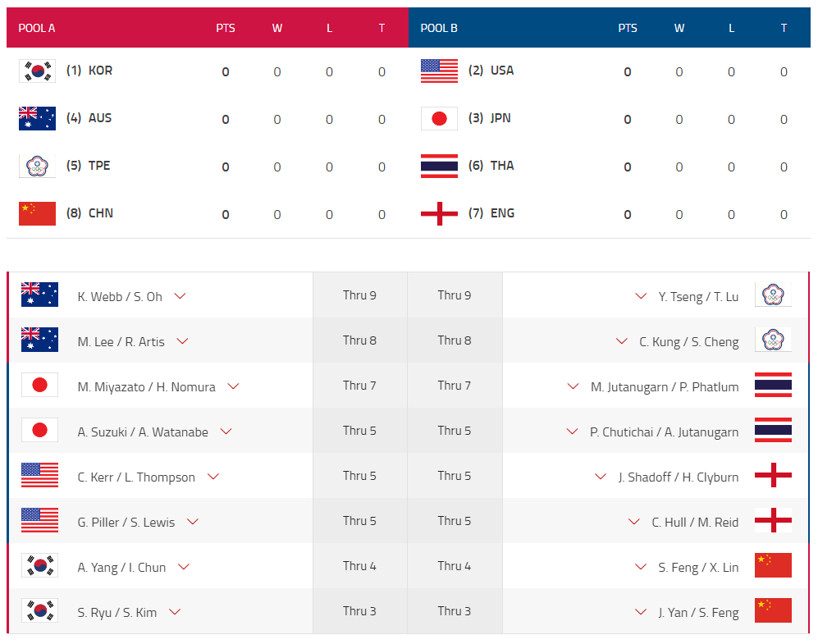Image resolution: width=818 pixels, height=644 pixels.
Task: Click the Japan flag in Pool B standings
Action: click(439, 119)
